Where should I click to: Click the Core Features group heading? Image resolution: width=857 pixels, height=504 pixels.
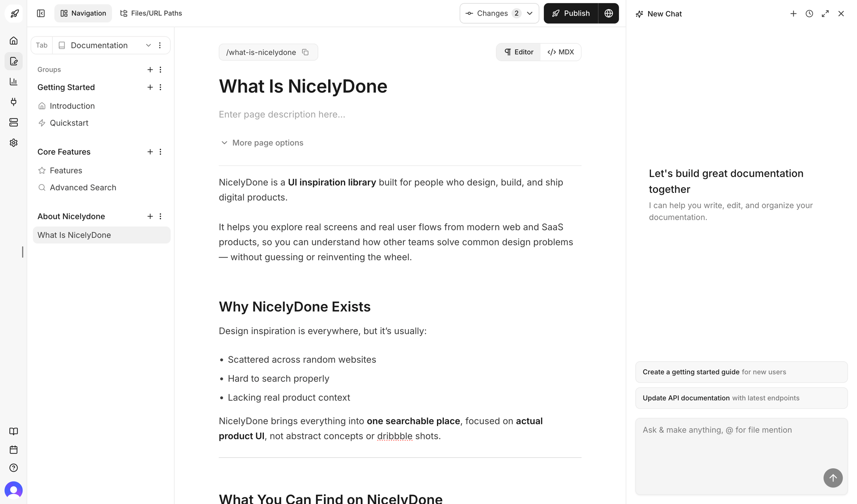64,152
